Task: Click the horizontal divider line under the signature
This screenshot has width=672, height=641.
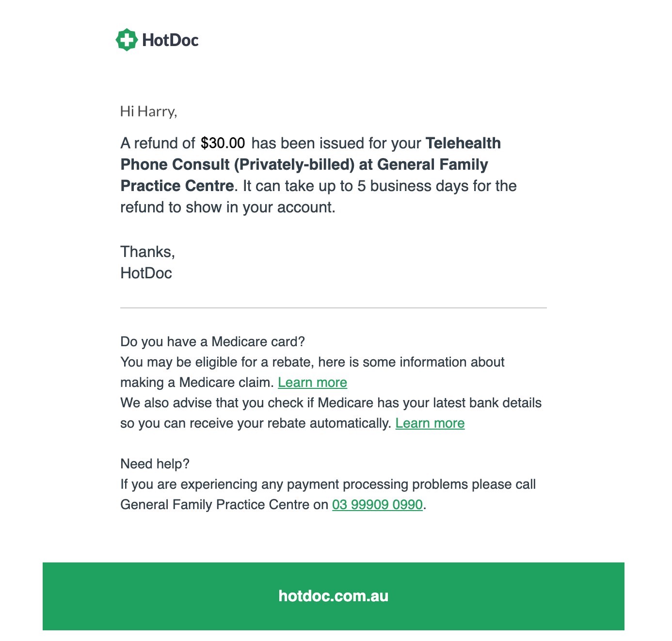Action: pyautogui.click(x=334, y=307)
